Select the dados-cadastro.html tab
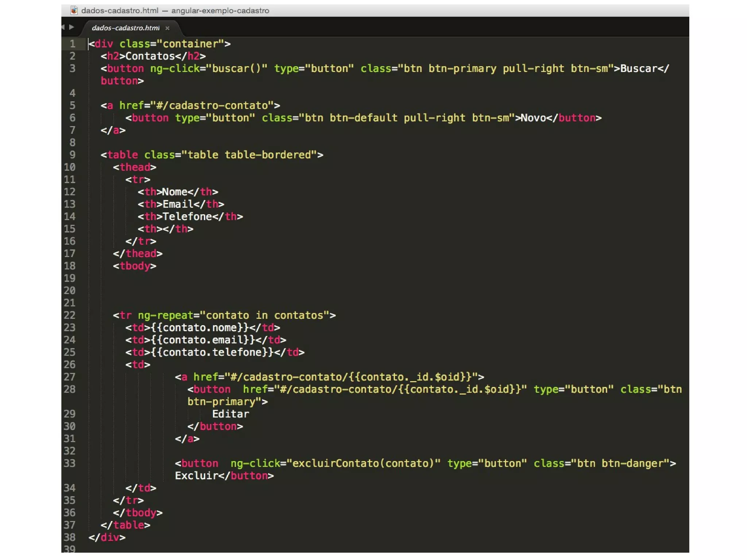The image size is (747, 560). click(x=125, y=28)
